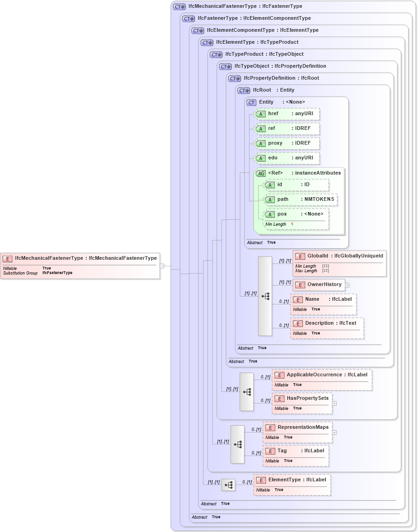
Task: Expand RepresentationMaps via its plus box
Action: click(334, 433)
